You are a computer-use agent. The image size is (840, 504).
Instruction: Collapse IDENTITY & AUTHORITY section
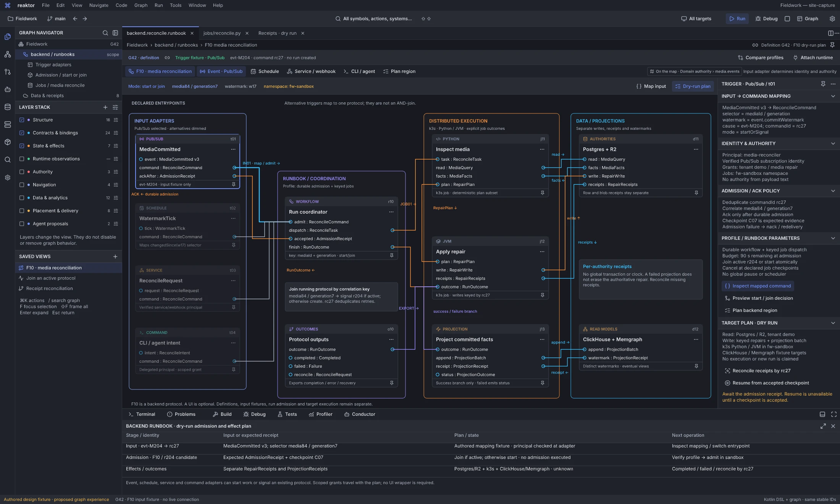tap(833, 144)
